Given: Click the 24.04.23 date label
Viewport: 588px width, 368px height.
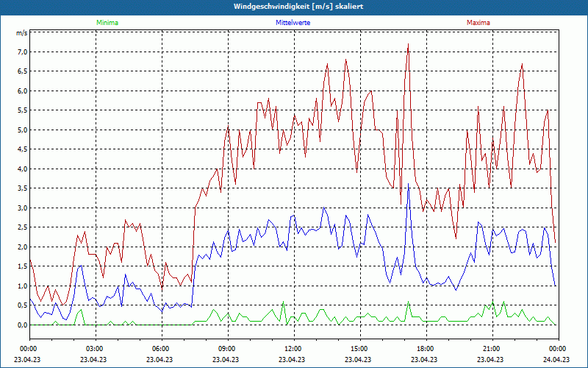Looking at the screenshot, I should click(556, 359).
